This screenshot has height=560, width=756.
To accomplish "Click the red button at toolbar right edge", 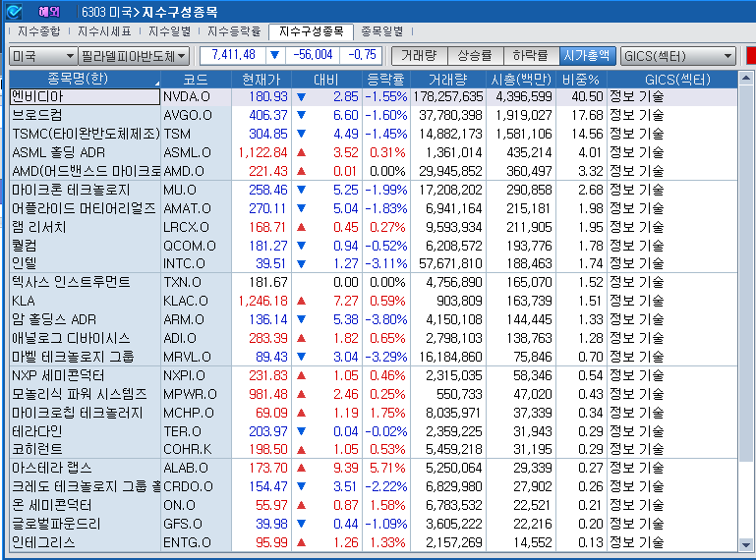I will (751, 55).
